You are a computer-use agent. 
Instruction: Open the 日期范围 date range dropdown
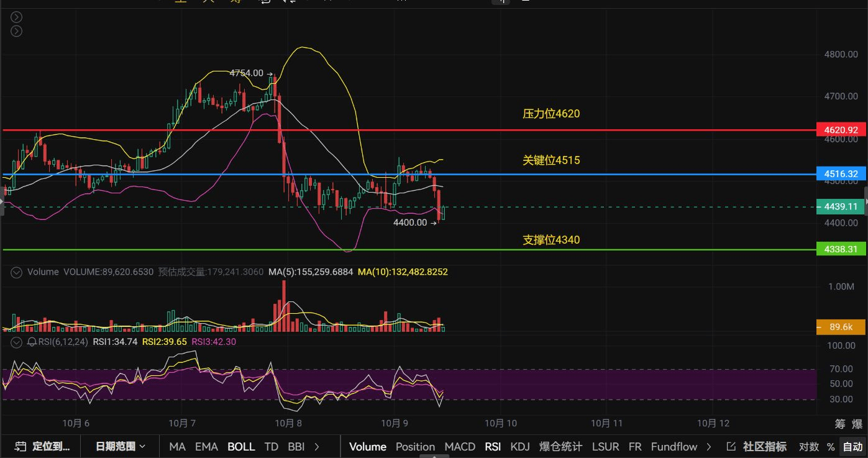click(x=121, y=446)
